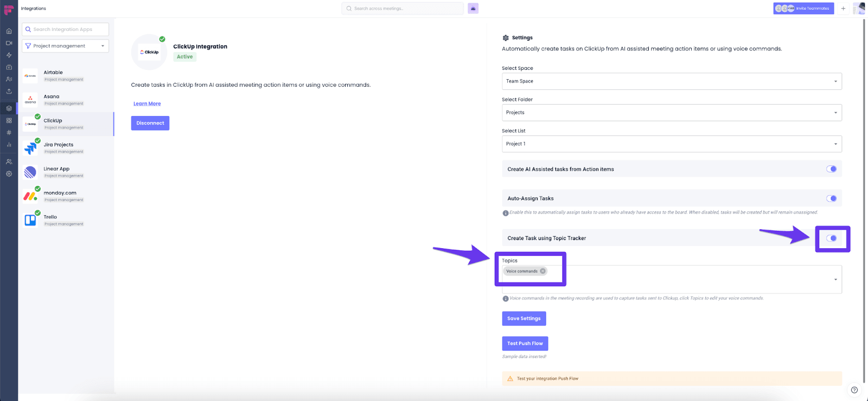Click the Invite Teammates button
Screen dimensions: 868x401
pos(803,9)
